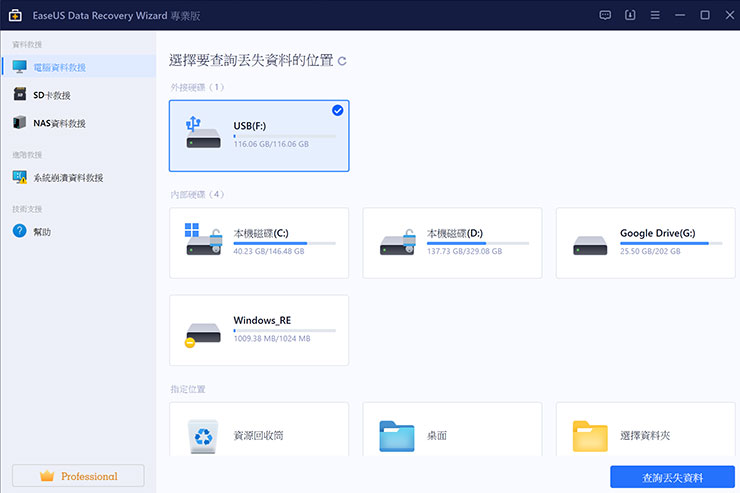The image size is (740, 493).
Task: Select the Windows_RE partition label
Action: pyautogui.click(x=262, y=320)
